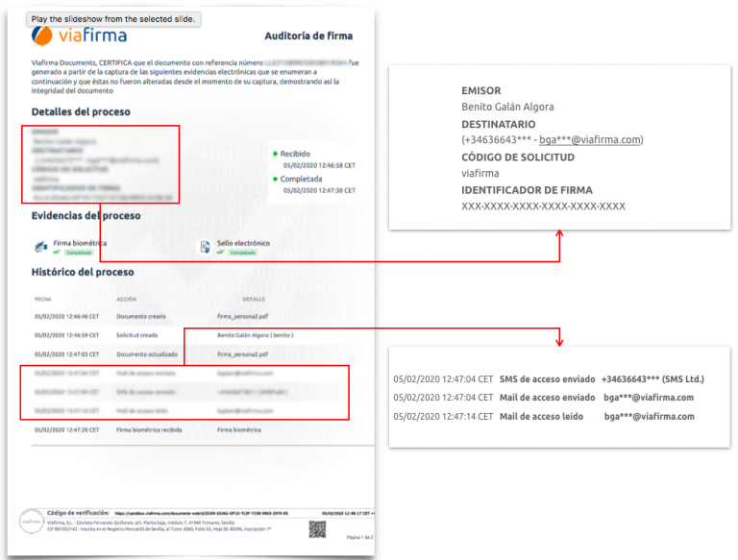The image size is (738, 560).
Task: Click the timestamp 05/02/2020 12:47:30 CET
Action: coord(319,190)
